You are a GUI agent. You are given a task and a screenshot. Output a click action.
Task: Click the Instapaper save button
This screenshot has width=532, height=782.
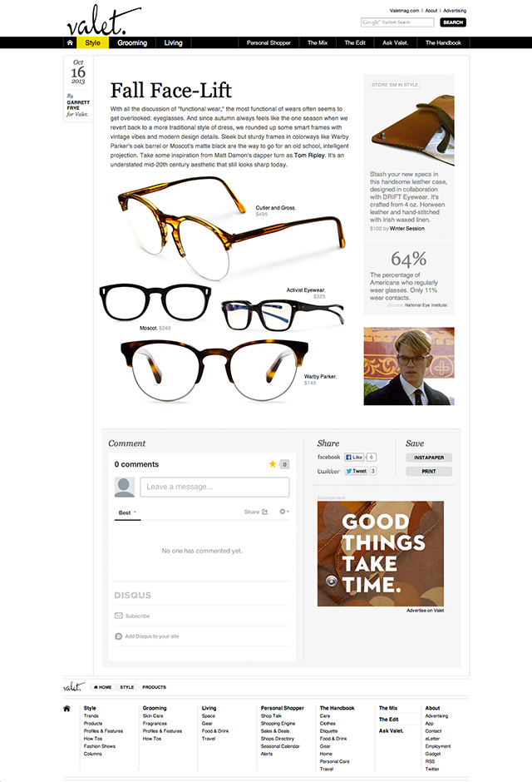[429, 458]
